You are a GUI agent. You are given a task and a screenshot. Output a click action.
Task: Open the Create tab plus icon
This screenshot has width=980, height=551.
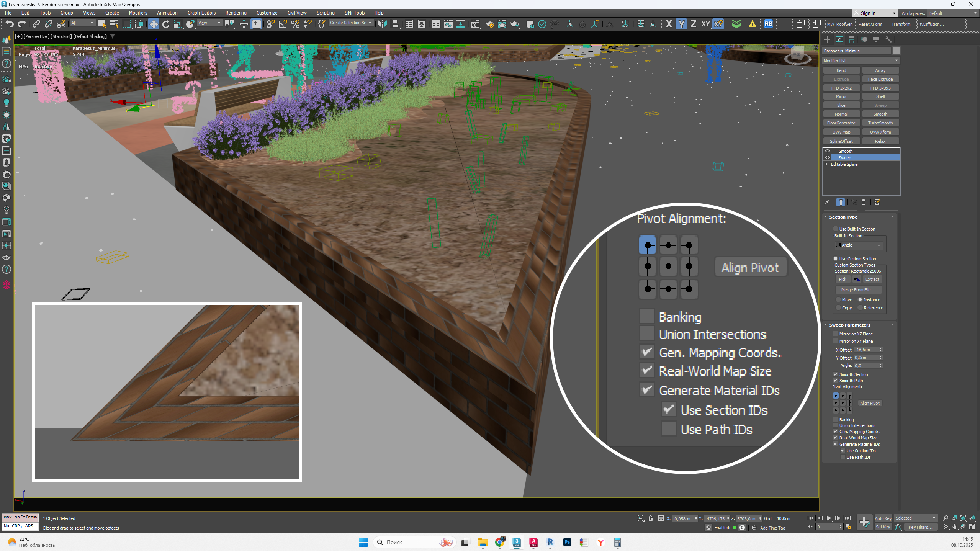827,39
